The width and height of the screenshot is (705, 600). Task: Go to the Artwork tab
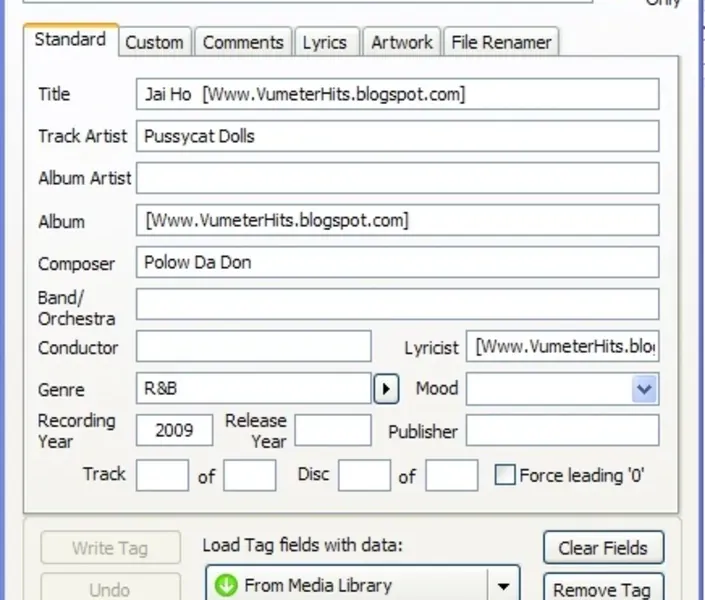[x=402, y=42]
